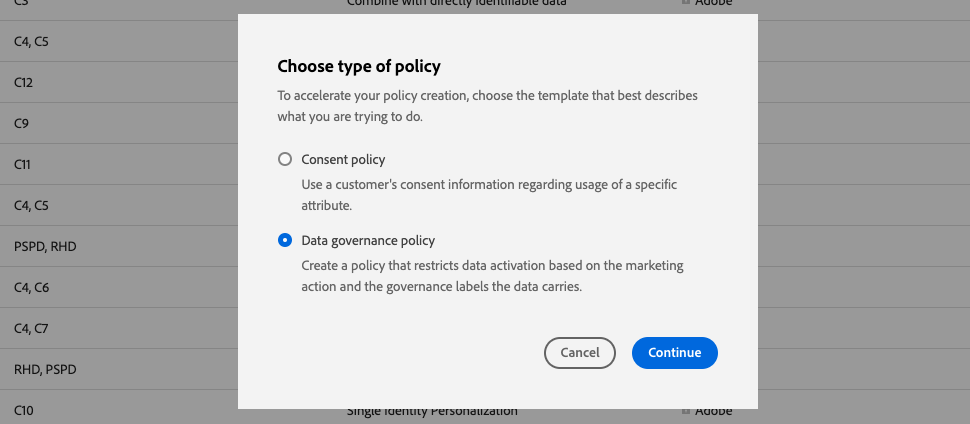Click Continue to proceed with policy creation
This screenshot has width=970, height=424.
pyautogui.click(x=674, y=353)
